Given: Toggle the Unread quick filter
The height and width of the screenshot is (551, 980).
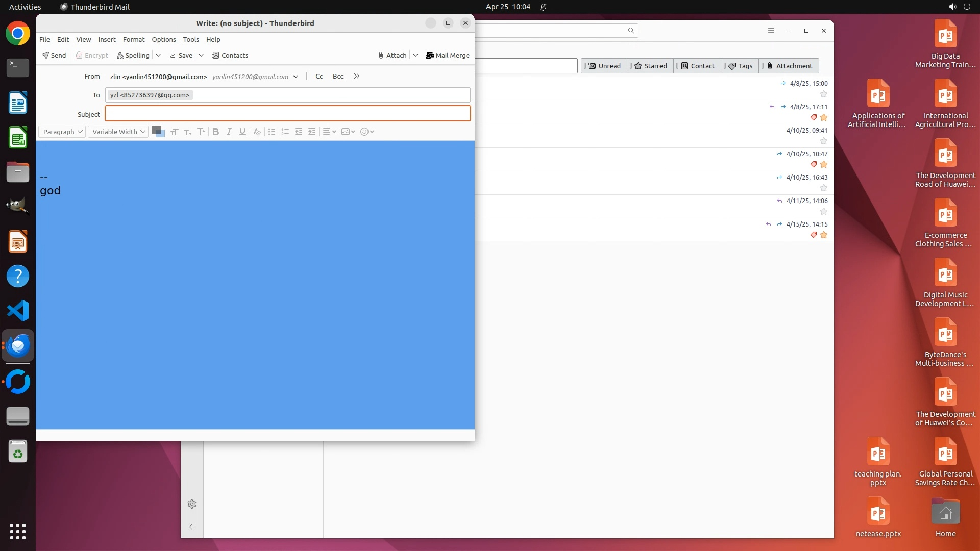Looking at the screenshot, I should (604, 66).
